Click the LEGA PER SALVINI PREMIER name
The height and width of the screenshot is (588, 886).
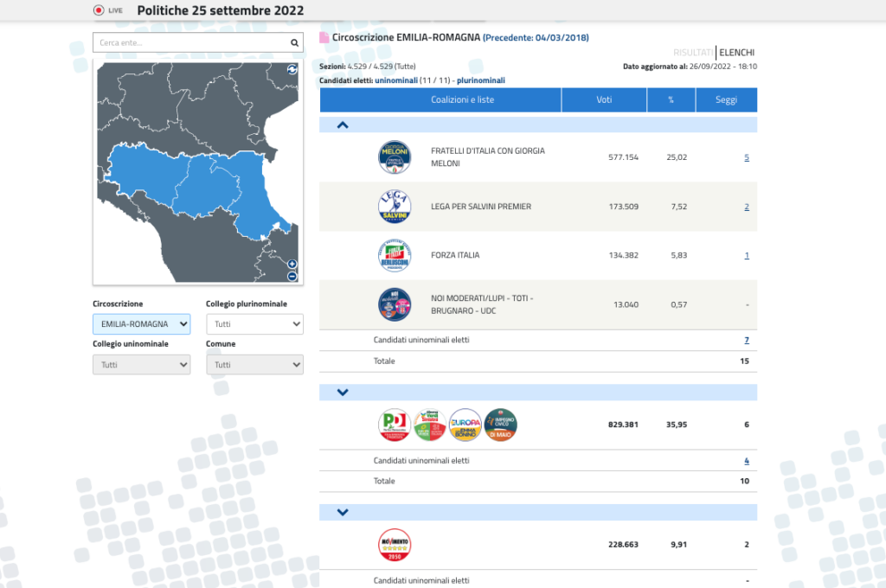481,207
